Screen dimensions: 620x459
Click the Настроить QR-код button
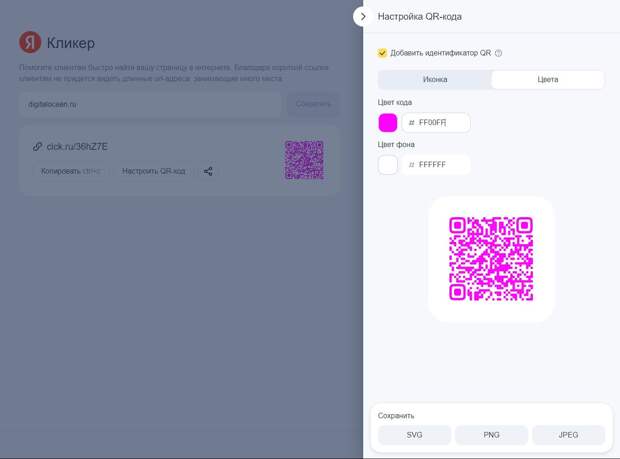click(x=153, y=171)
